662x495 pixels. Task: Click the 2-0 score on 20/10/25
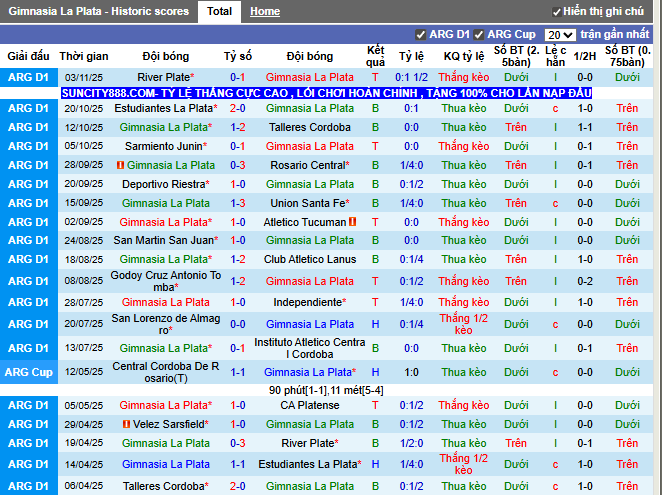coord(238,108)
